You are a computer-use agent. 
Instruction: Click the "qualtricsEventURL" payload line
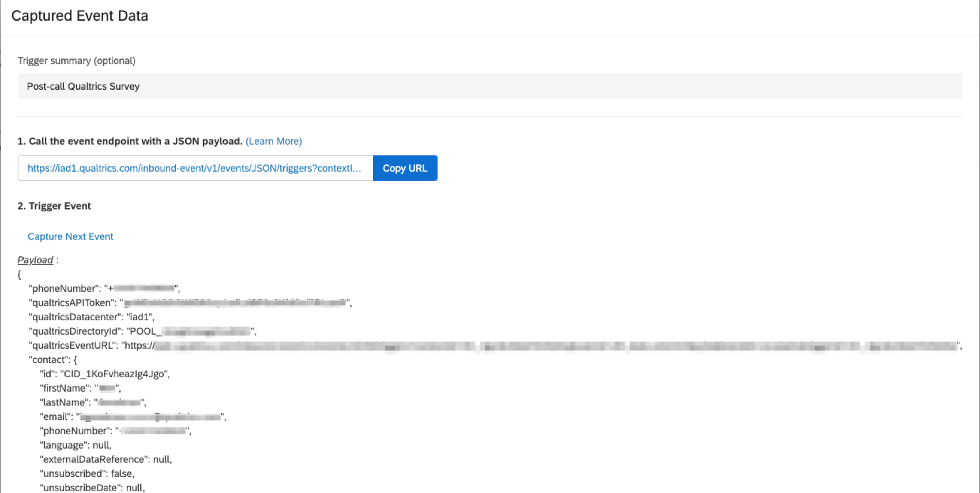495,346
